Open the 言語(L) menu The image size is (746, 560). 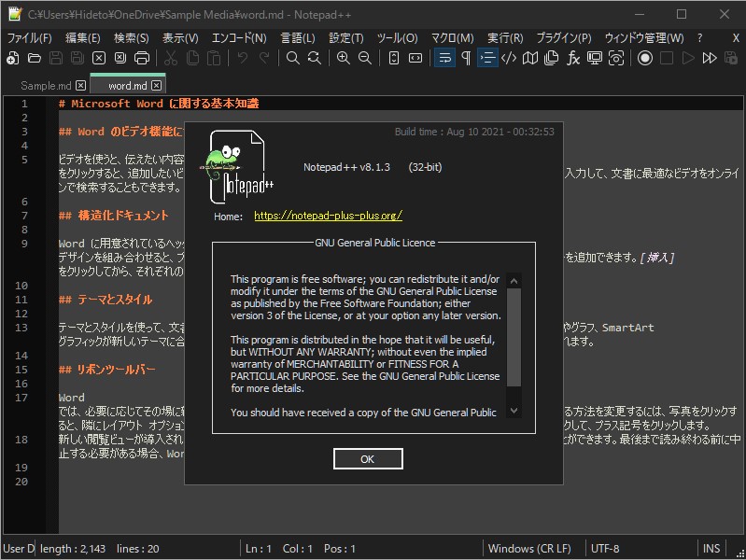point(298,38)
